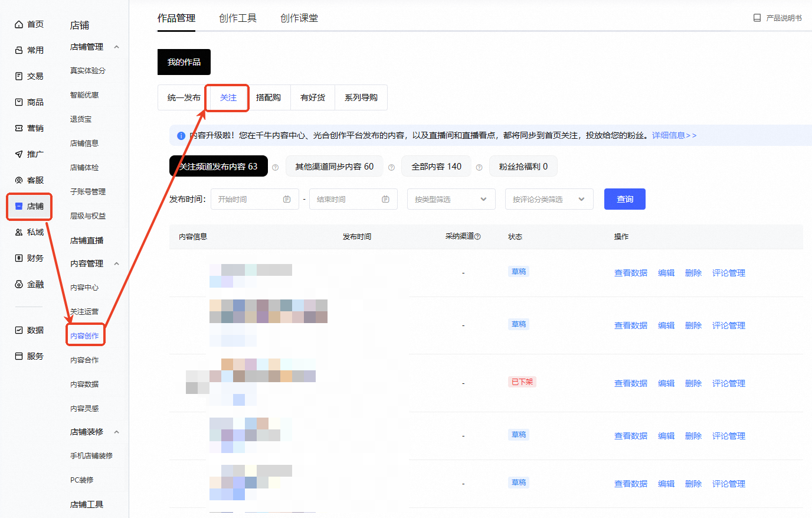Open 按类型筛选 dropdown
Viewport: 812px width, 518px height.
(x=451, y=199)
